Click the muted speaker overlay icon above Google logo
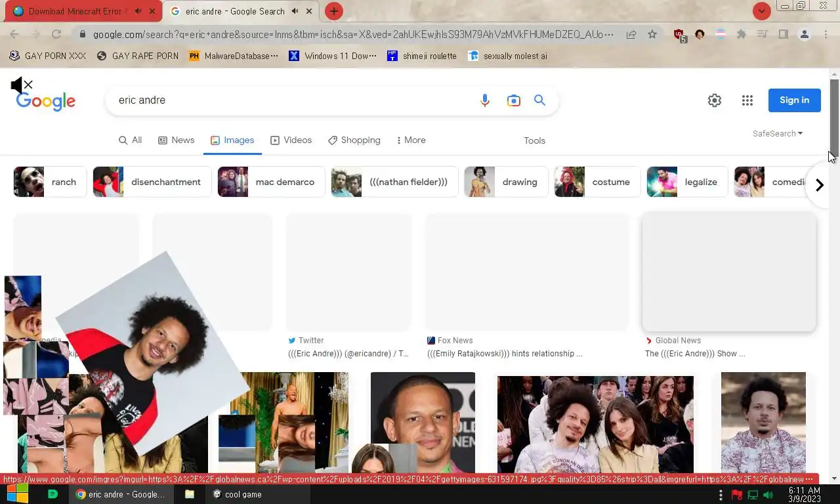Screen dimensions: 840x504 (21, 85)
